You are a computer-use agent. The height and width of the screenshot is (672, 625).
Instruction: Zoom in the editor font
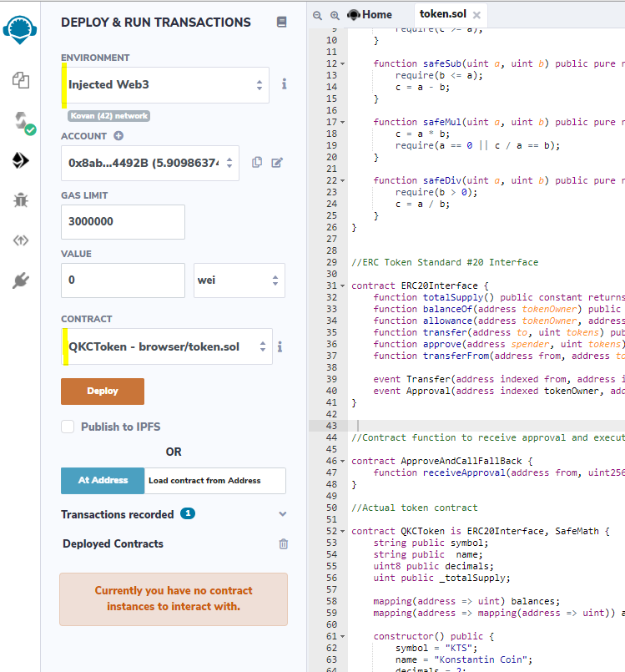[335, 15]
